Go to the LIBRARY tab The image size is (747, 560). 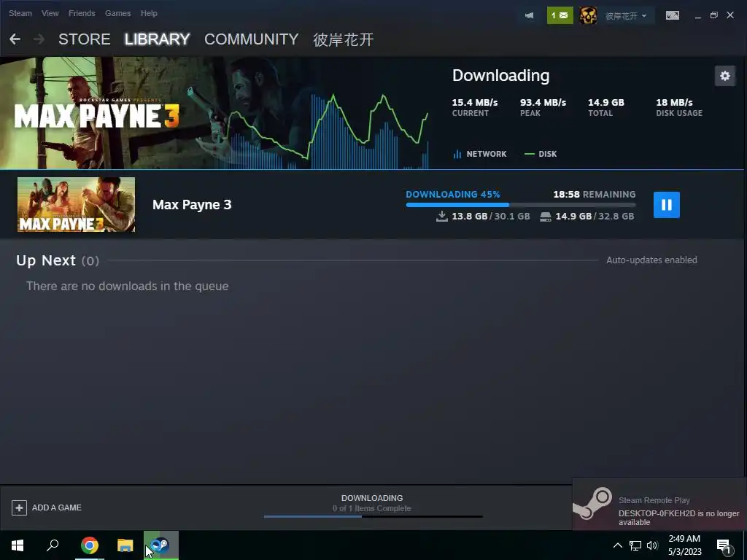click(158, 39)
